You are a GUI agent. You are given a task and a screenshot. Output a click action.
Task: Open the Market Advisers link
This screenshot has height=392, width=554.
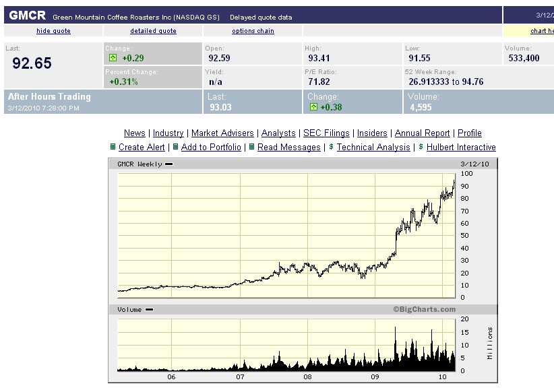tap(222, 133)
